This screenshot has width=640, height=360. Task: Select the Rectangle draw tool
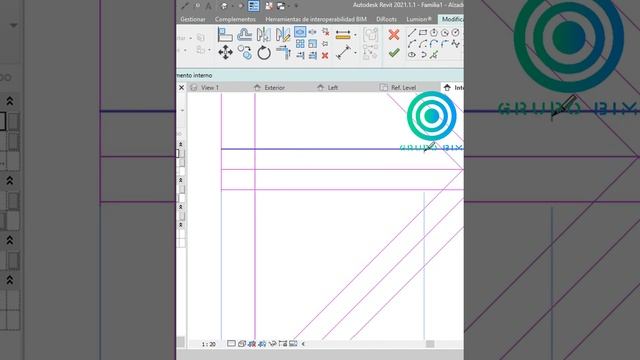(423, 33)
